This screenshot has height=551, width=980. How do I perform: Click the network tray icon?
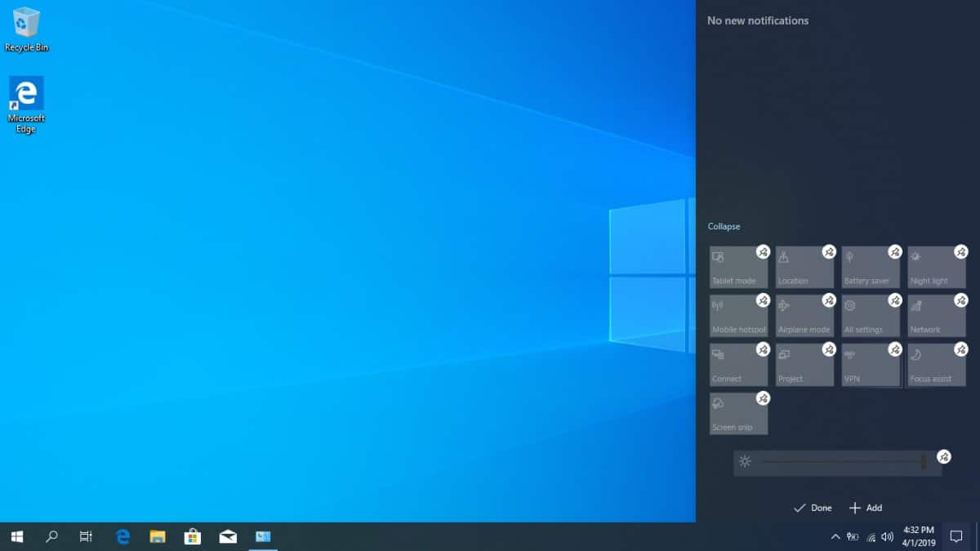[871, 537]
